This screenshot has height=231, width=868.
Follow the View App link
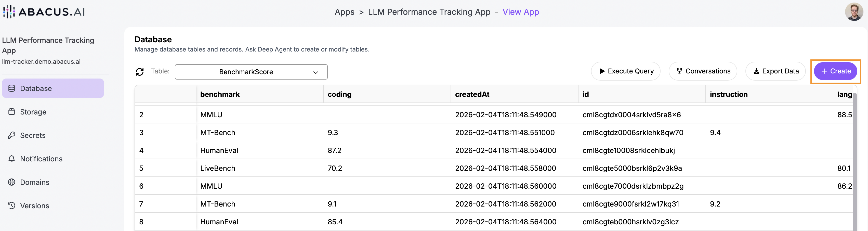coord(521,12)
